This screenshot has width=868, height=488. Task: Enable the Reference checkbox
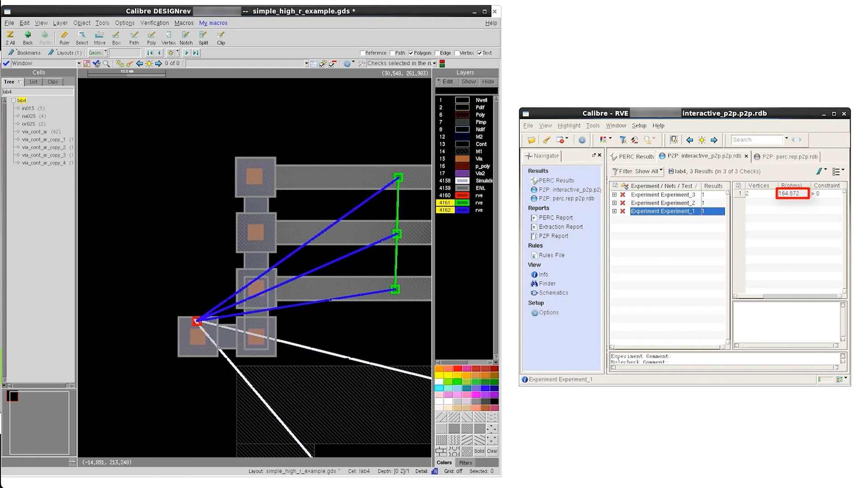(363, 53)
